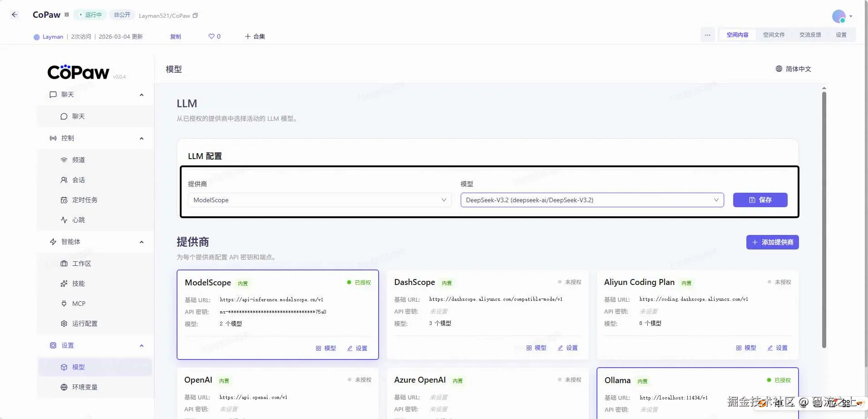The image size is (868, 419).
Task: Click the OpenAI card title
Action: (x=198, y=380)
